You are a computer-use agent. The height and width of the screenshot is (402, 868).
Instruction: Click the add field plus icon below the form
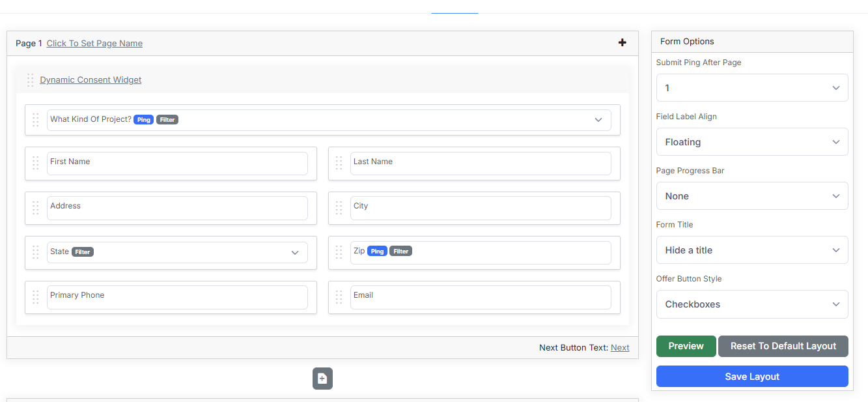tap(322, 378)
